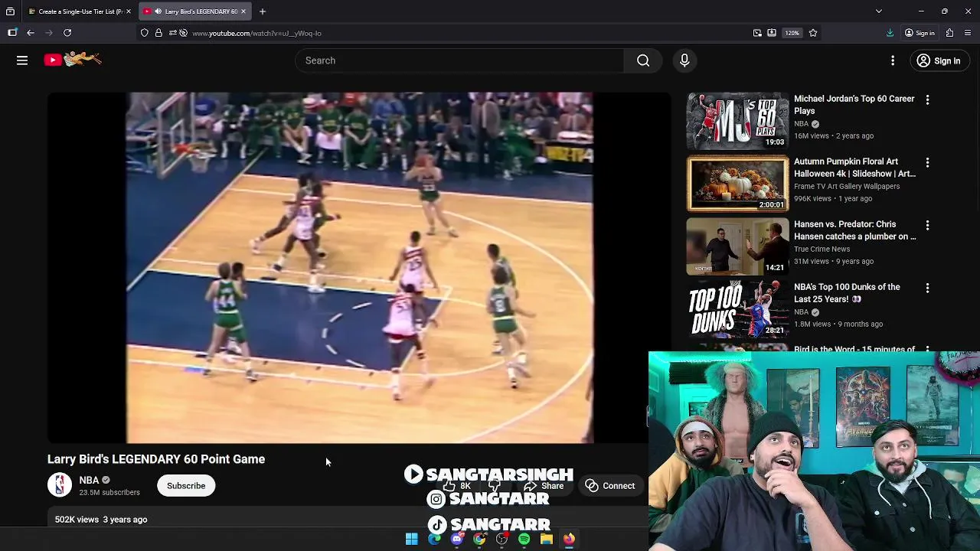The height and width of the screenshot is (551, 980).
Task: Click the 502K views 3 years ago text
Action: [x=101, y=520]
